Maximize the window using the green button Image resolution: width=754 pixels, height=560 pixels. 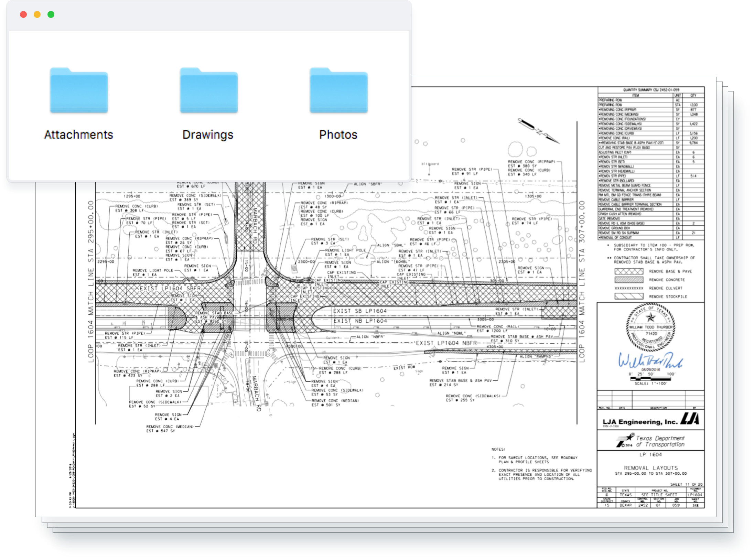tap(51, 14)
